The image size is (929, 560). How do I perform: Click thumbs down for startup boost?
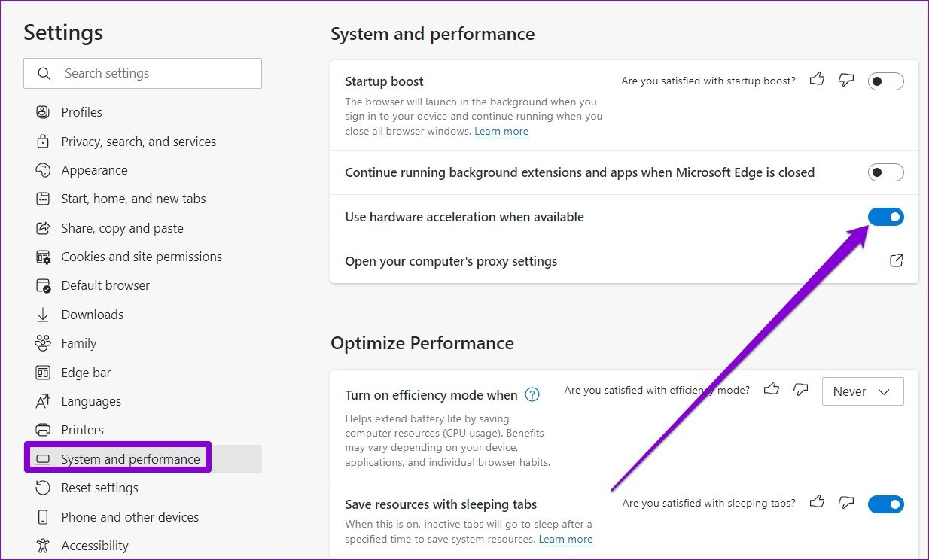[x=846, y=80]
